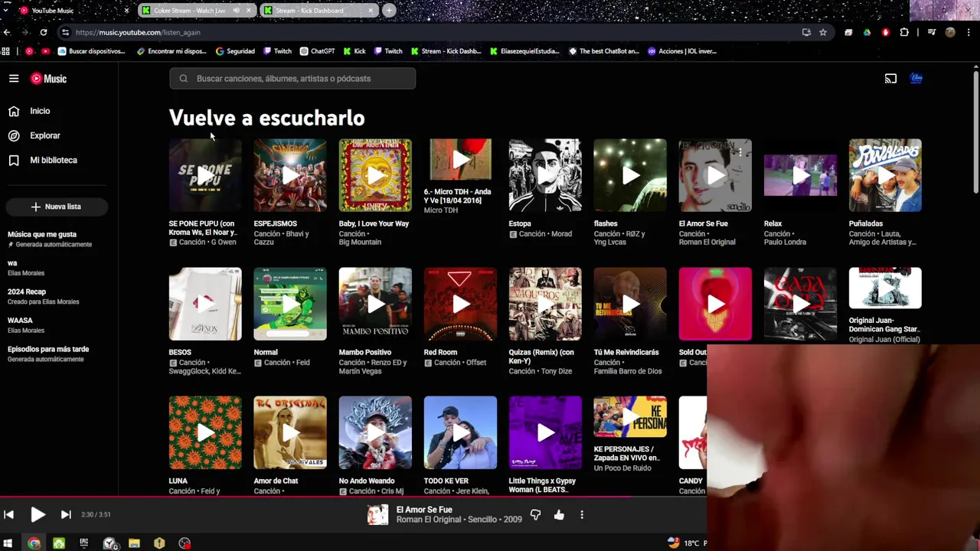Image resolution: width=980 pixels, height=551 pixels.
Task: Play 'Baby, I Love Your Way' cover
Action: coord(375,175)
